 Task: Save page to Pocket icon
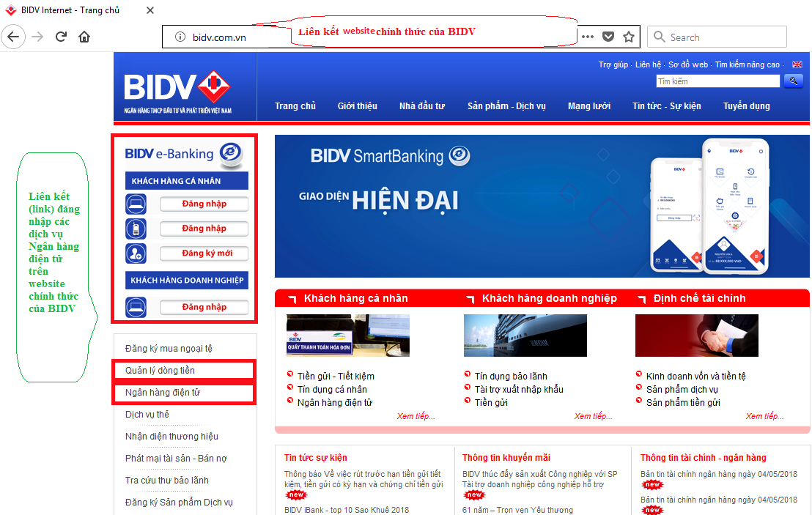[x=608, y=37]
